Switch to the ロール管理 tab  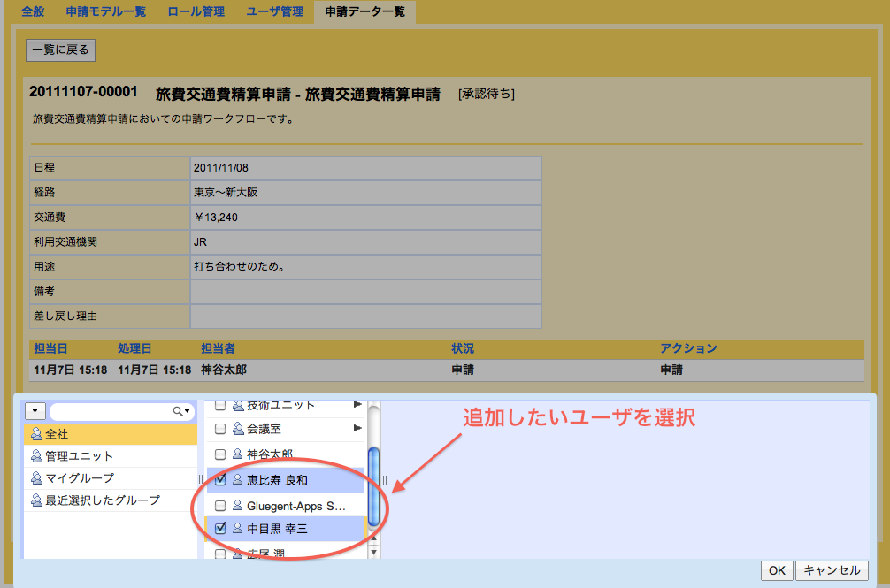(196, 12)
